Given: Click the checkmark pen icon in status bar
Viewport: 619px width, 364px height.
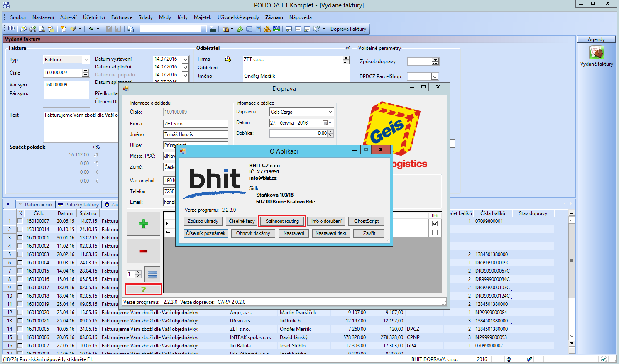Looking at the screenshot, I should (x=530, y=359).
